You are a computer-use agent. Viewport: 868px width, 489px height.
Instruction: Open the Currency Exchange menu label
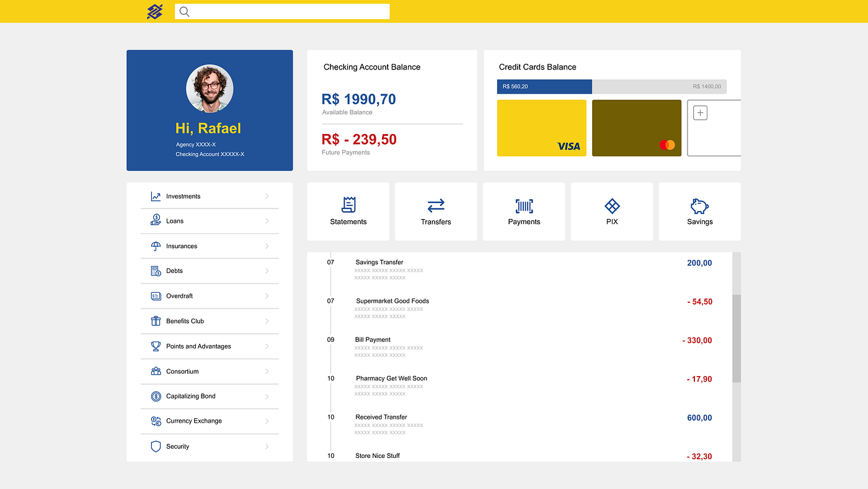pos(194,421)
